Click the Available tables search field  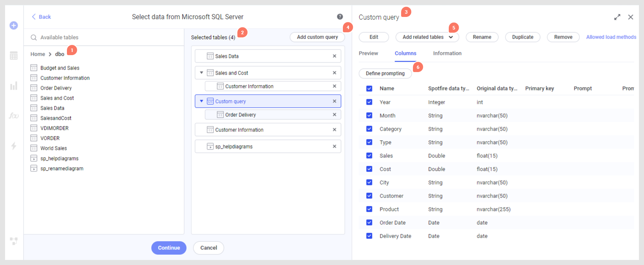pyautogui.click(x=104, y=37)
